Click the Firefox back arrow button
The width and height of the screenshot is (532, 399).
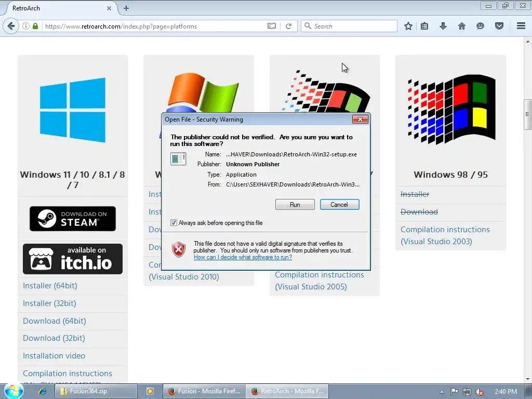(x=11, y=26)
